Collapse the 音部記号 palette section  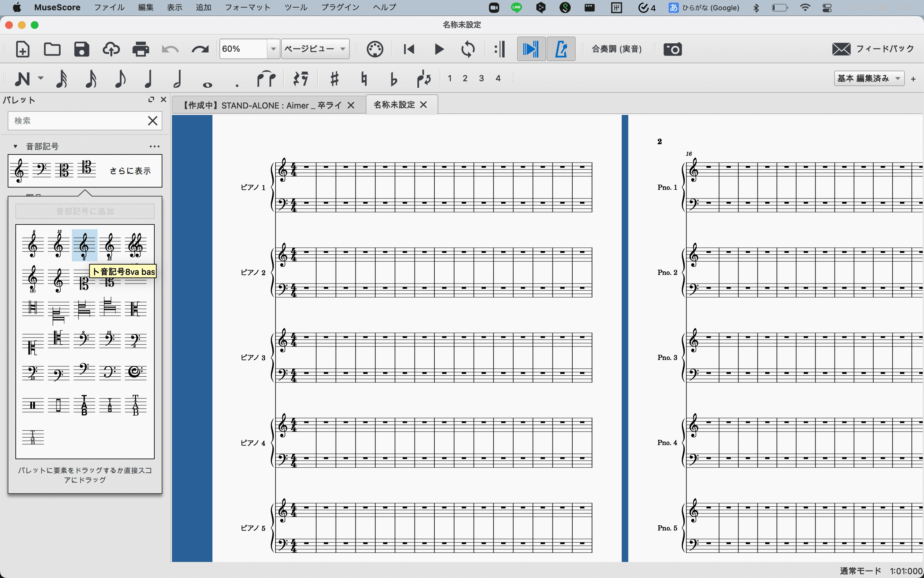[x=15, y=146]
